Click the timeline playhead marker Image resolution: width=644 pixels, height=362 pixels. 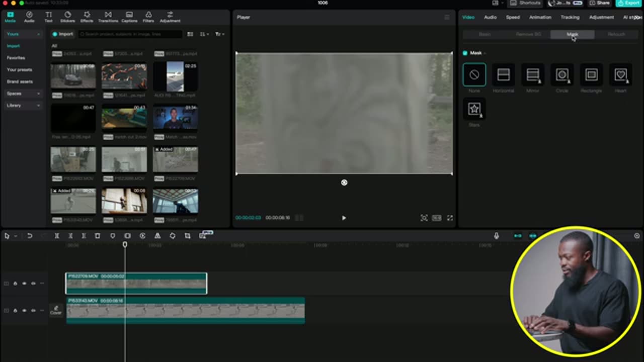(x=125, y=244)
